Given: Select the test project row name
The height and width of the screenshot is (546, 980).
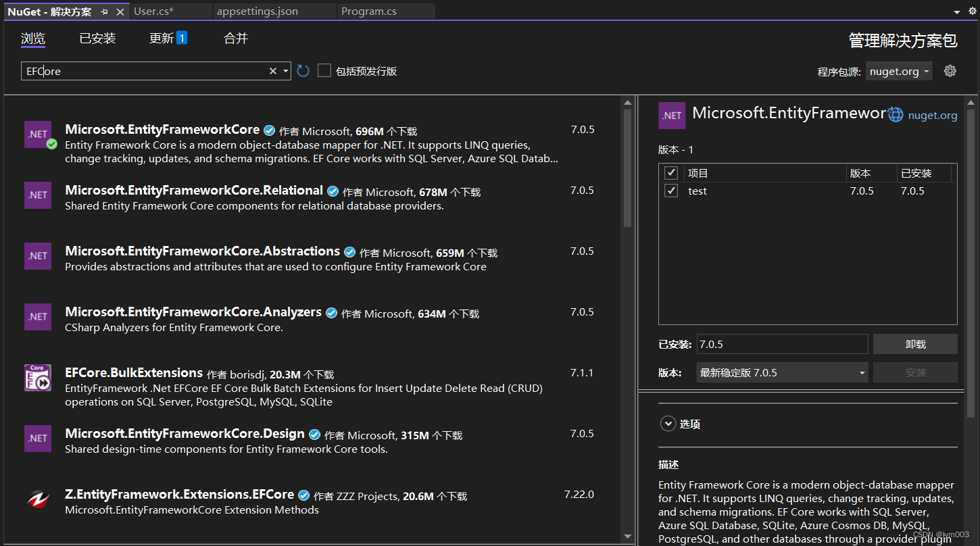Looking at the screenshot, I should pos(697,191).
